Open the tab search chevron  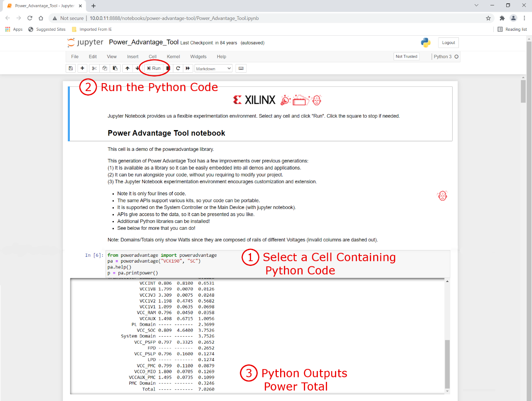pos(476,5)
